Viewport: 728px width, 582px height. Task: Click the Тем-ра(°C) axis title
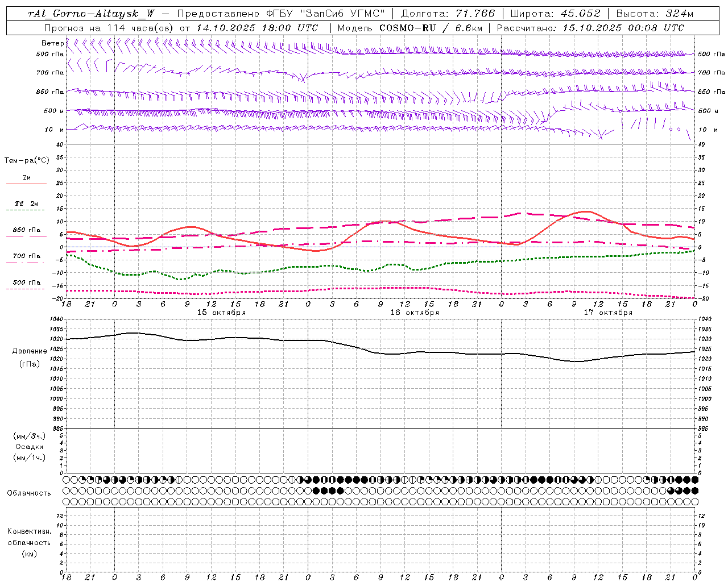tap(27, 161)
